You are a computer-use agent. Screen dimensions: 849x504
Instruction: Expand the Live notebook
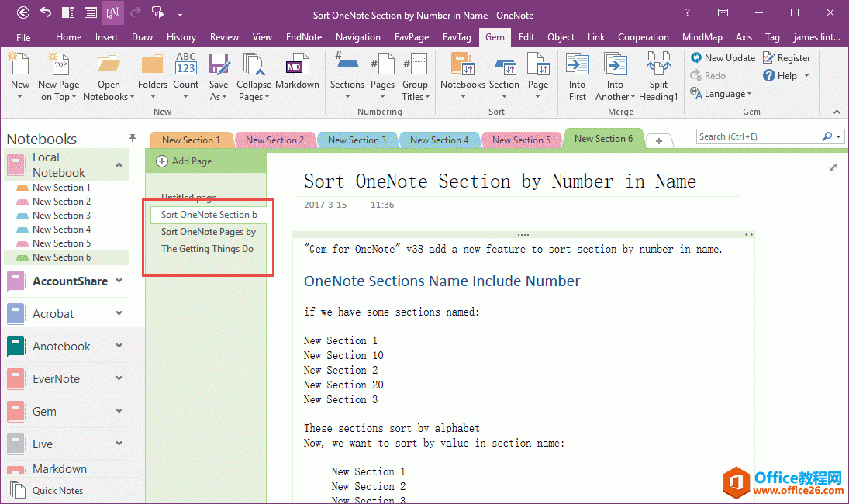tap(119, 444)
